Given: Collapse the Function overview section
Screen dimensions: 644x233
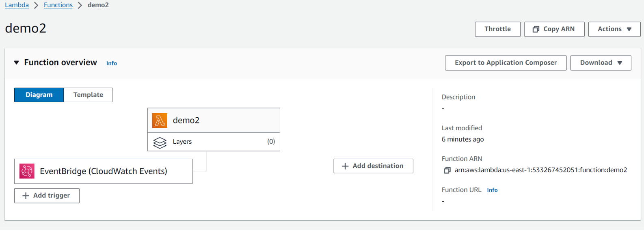Looking at the screenshot, I should [x=17, y=63].
